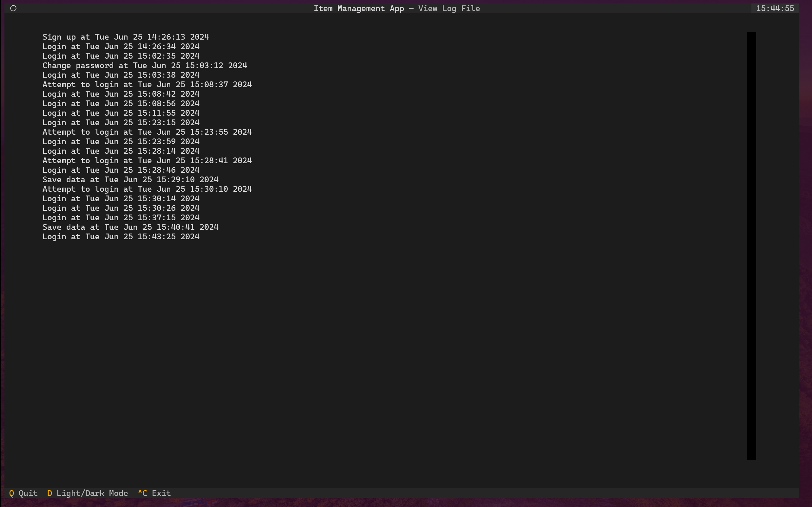Viewport: 812px width, 507px height.
Task: Click the Login entry at 15:11:55
Action: tap(121, 113)
